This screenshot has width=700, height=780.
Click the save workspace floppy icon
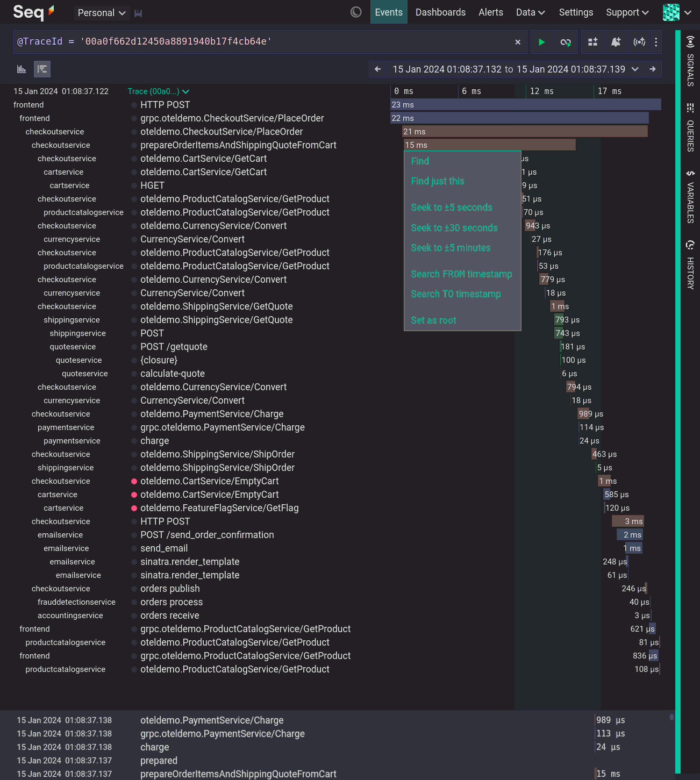pos(138,13)
